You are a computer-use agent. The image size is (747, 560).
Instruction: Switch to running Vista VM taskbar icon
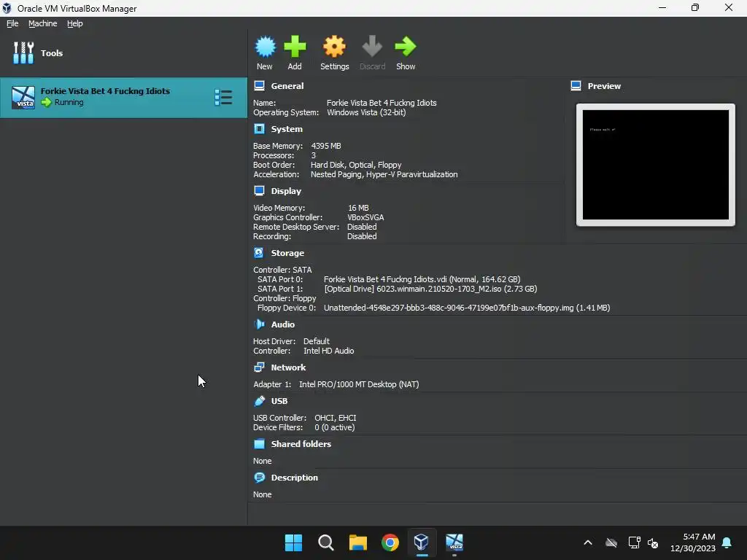454,542
